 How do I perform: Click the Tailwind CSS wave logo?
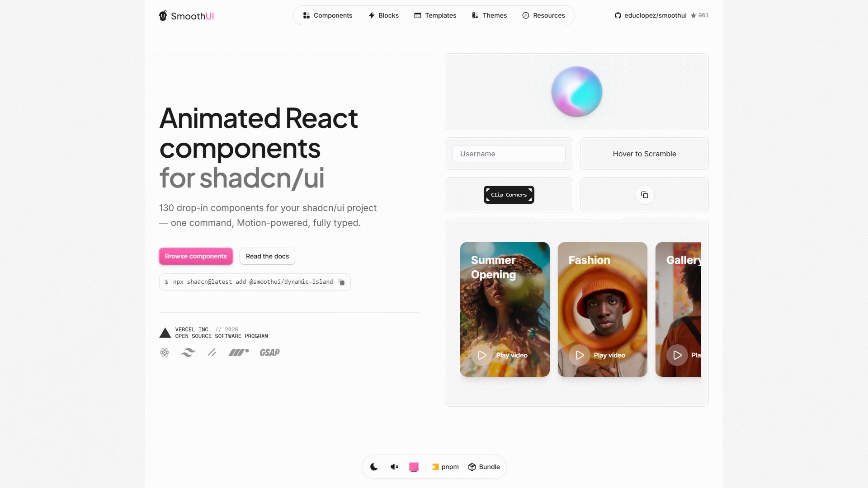click(188, 352)
